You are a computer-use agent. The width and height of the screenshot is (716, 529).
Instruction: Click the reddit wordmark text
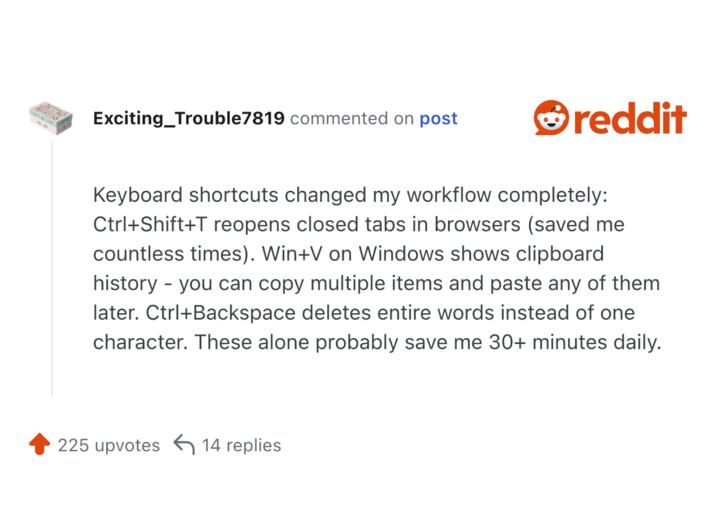point(630,119)
